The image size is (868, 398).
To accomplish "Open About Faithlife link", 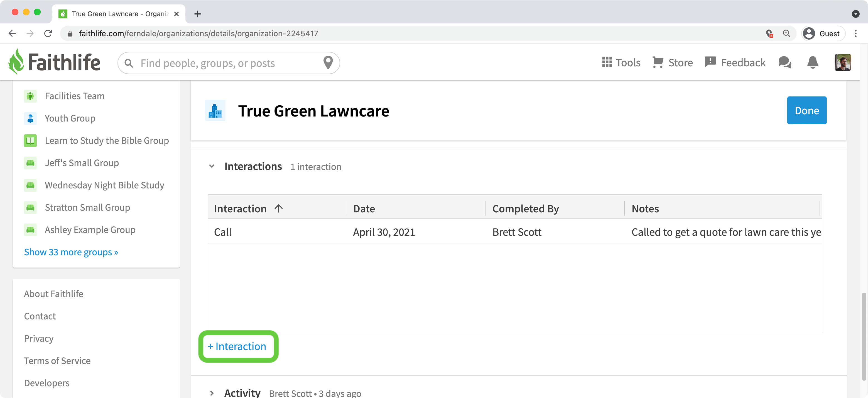I will click(x=53, y=294).
